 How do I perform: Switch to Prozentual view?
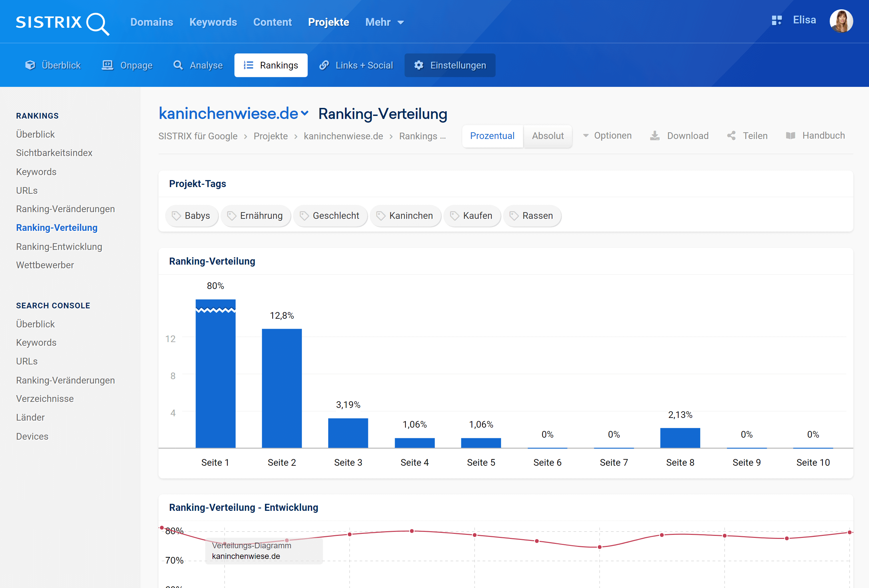click(492, 136)
